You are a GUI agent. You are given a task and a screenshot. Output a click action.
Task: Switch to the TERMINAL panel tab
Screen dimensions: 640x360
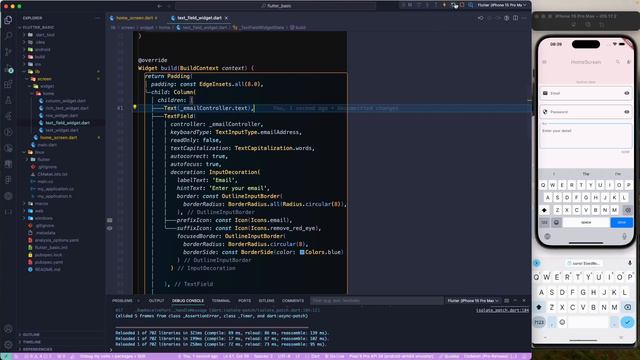[221, 301]
